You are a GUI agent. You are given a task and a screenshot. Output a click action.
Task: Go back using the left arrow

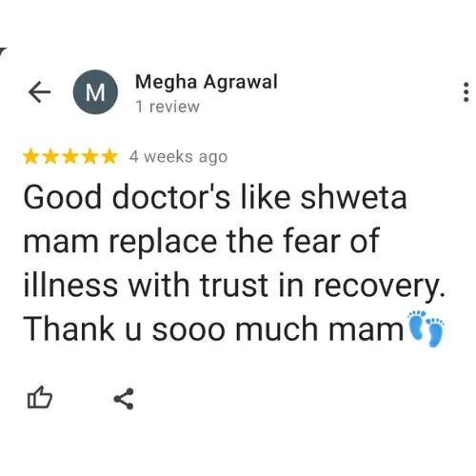(x=39, y=92)
